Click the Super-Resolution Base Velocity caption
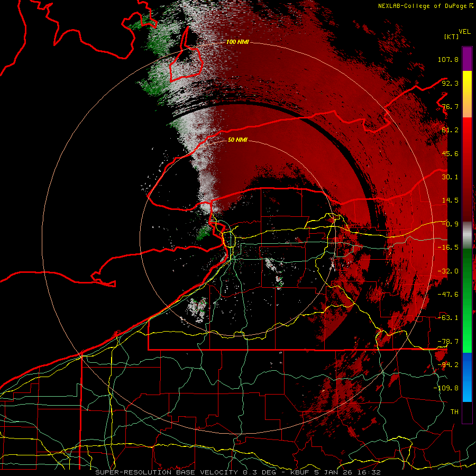 (x=237, y=472)
